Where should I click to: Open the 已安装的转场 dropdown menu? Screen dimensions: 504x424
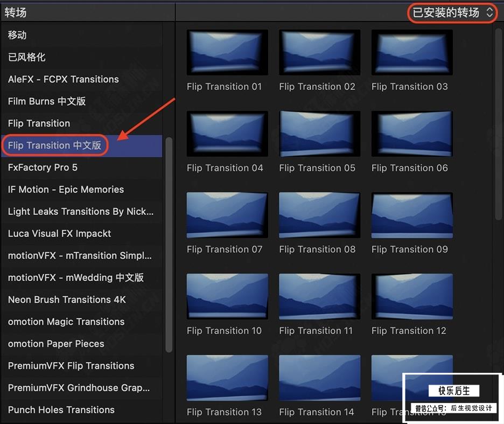pos(452,13)
